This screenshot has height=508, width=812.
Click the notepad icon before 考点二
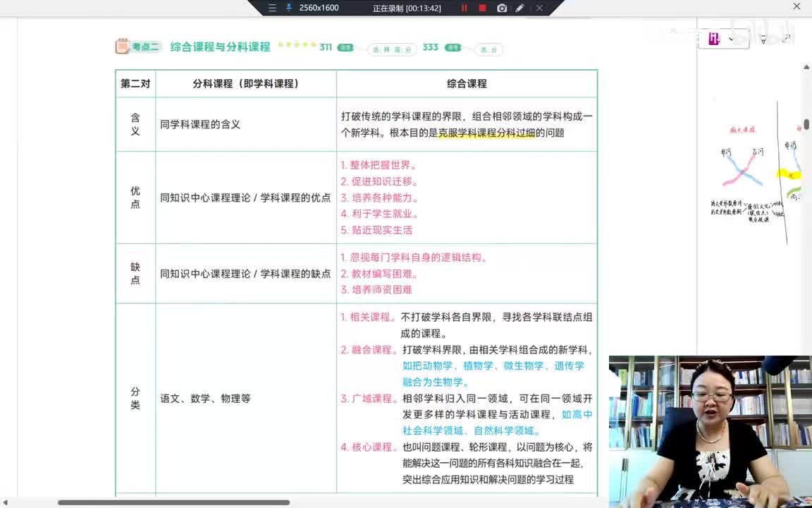[x=122, y=46]
